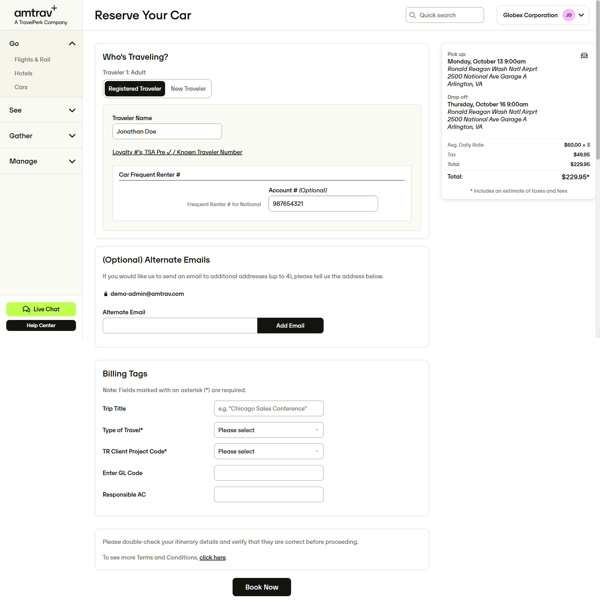Expand the Gather menu section
Image resolution: width=600 pixels, height=603 pixels.
click(x=72, y=136)
